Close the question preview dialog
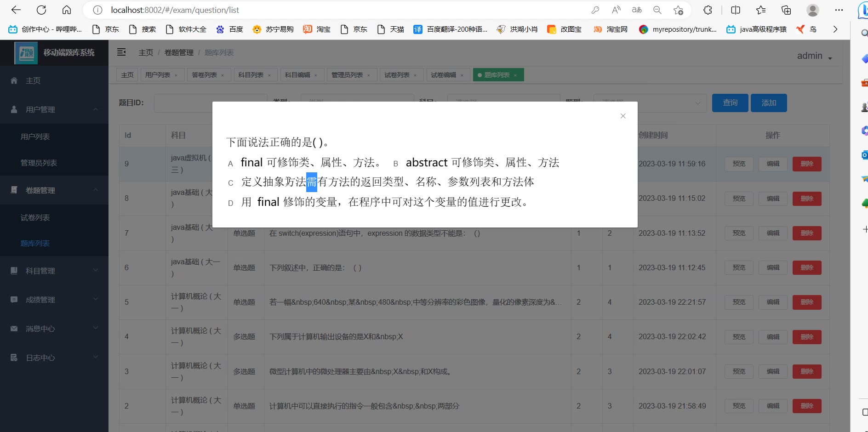Image resolution: width=868 pixels, height=432 pixels. point(623,116)
